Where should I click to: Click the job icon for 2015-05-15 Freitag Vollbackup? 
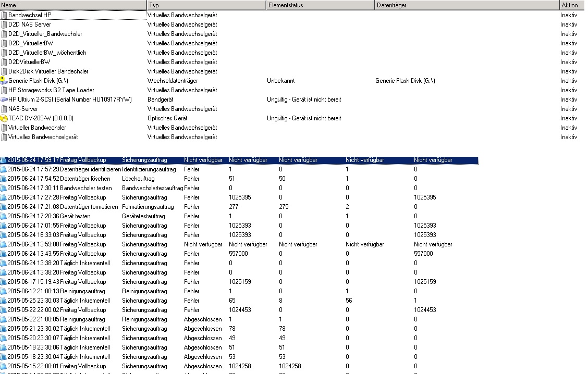(3, 366)
